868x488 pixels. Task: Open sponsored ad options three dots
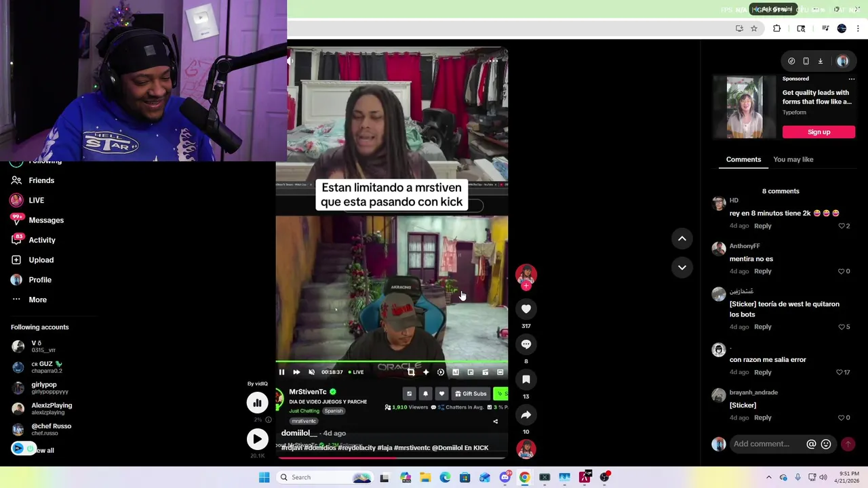click(852, 79)
